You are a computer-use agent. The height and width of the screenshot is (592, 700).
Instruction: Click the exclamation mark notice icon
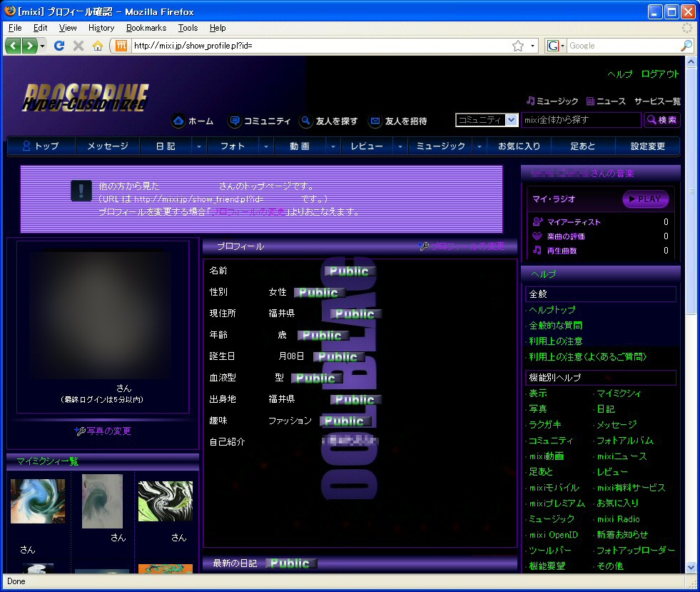[81, 191]
